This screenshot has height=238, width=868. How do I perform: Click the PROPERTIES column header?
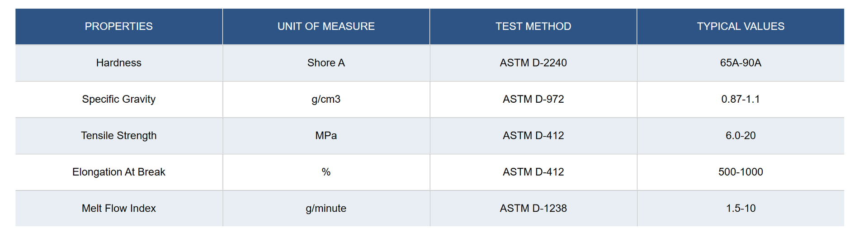click(x=119, y=26)
